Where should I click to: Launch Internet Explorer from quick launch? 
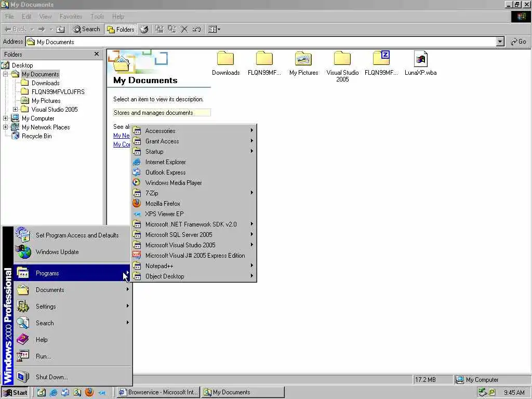(54, 393)
